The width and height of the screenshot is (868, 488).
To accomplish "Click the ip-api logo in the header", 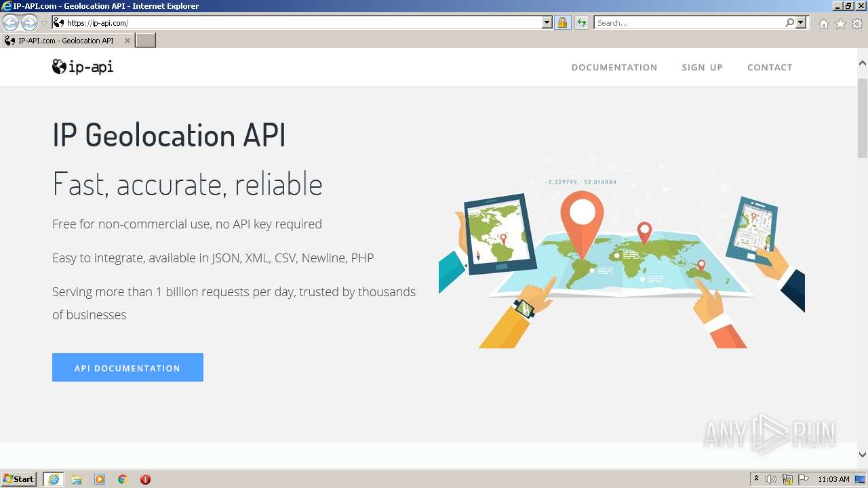I will pos(83,66).
